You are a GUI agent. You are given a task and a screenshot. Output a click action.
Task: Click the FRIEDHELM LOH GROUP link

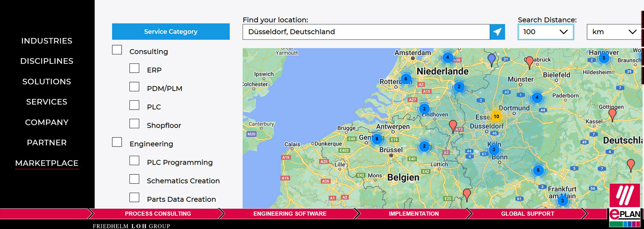tap(132, 226)
